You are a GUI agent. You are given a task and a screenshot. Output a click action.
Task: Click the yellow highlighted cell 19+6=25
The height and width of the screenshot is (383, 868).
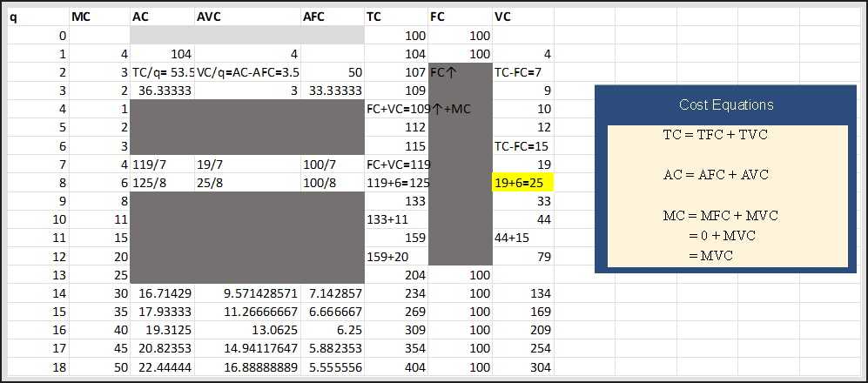[x=523, y=183]
